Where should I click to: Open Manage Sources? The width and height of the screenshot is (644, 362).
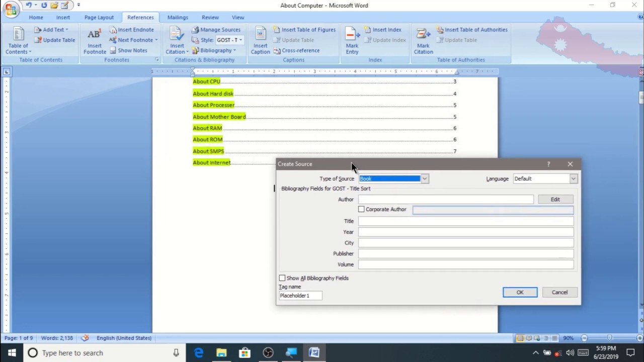(x=216, y=30)
